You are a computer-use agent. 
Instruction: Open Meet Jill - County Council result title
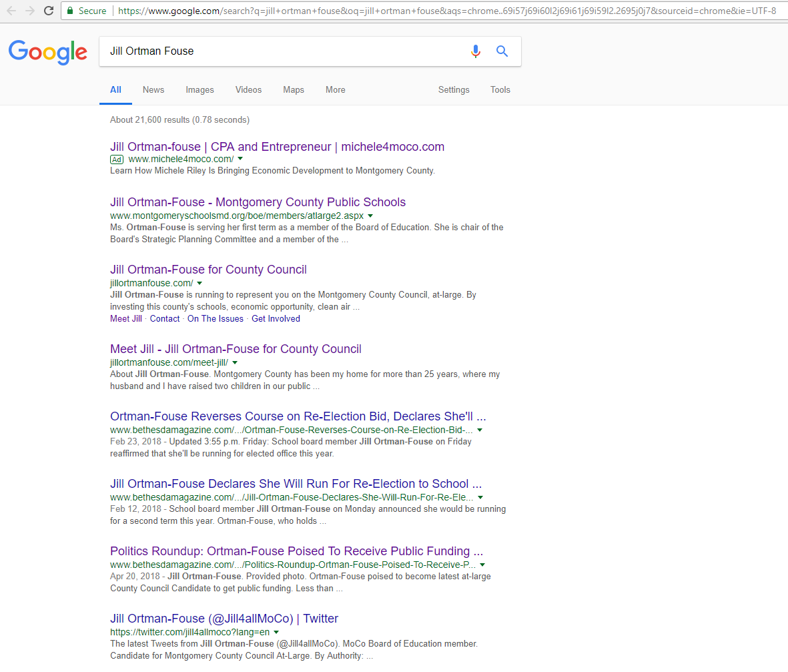pos(236,349)
